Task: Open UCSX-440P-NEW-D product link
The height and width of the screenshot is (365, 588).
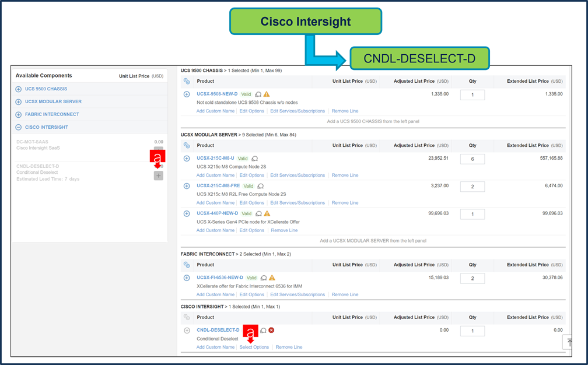Action: [x=217, y=213]
